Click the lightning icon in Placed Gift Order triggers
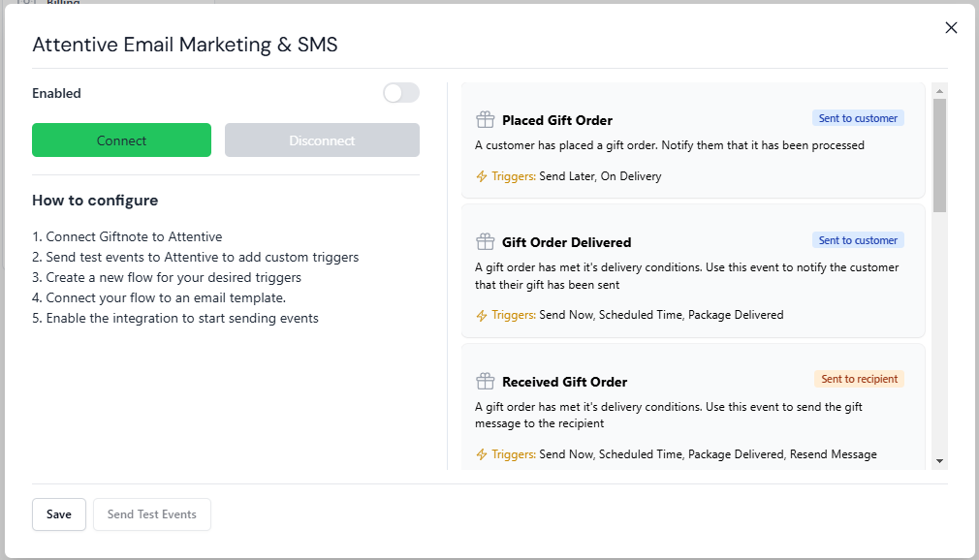979x560 pixels. point(482,176)
